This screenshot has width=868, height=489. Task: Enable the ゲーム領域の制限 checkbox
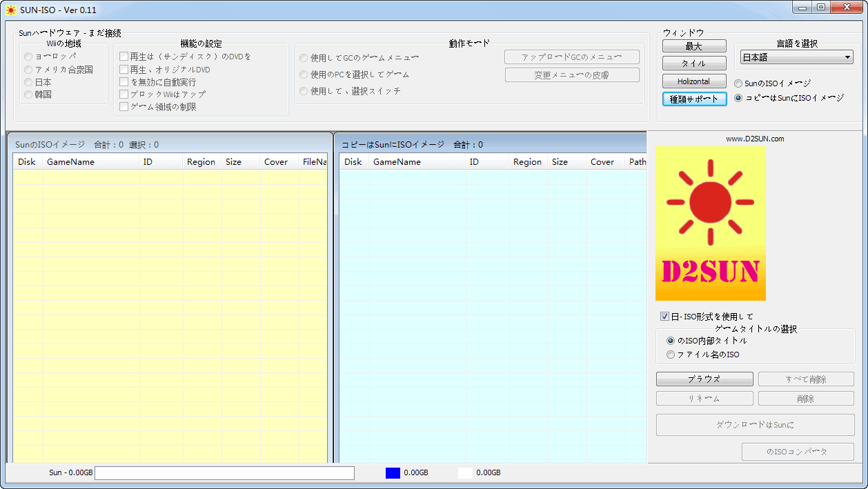124,107
